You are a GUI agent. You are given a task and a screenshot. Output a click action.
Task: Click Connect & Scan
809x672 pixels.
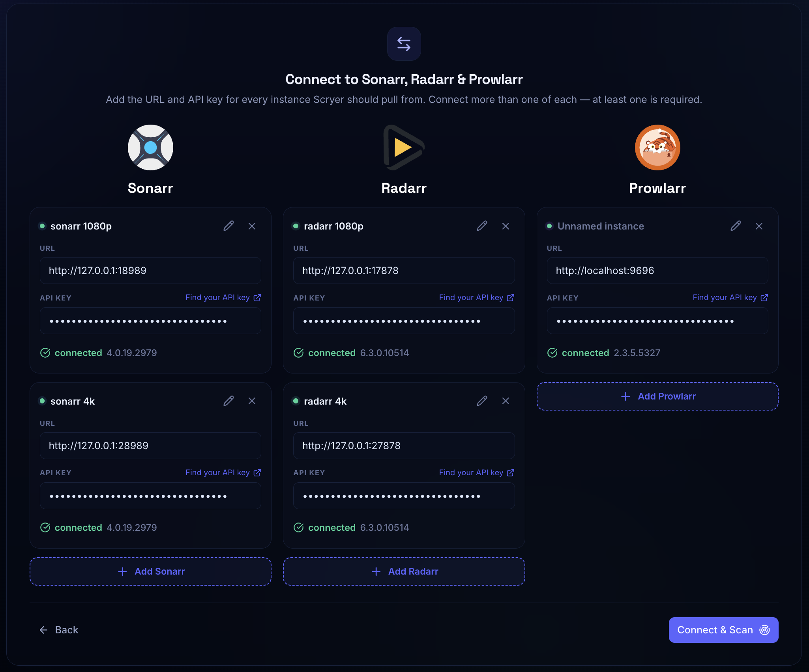coord(723,630)
